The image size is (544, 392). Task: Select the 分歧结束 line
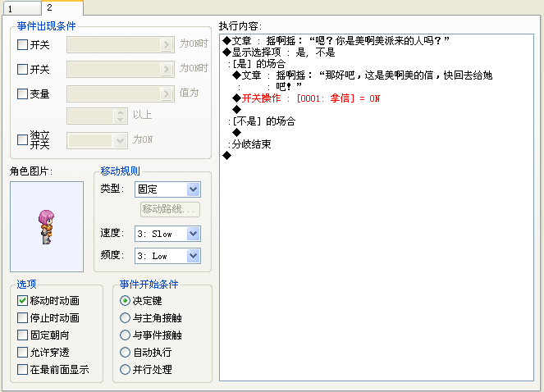[x=377, y=144]
